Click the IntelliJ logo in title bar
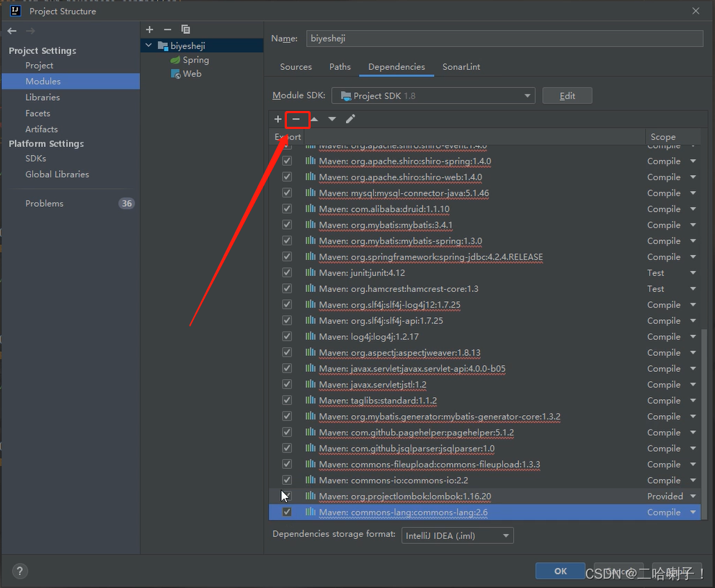Screen dimensions: 715x588 point(15,11)
